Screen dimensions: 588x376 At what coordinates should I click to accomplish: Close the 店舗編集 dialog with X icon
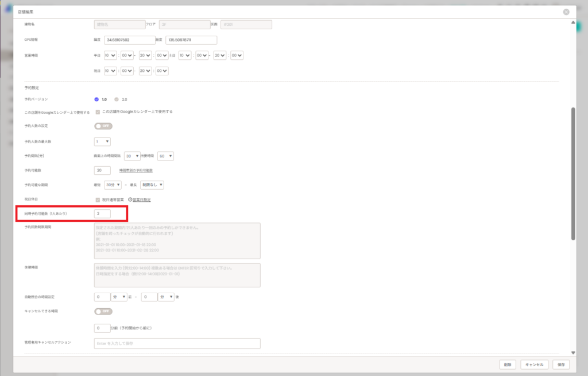click(566, 11)
